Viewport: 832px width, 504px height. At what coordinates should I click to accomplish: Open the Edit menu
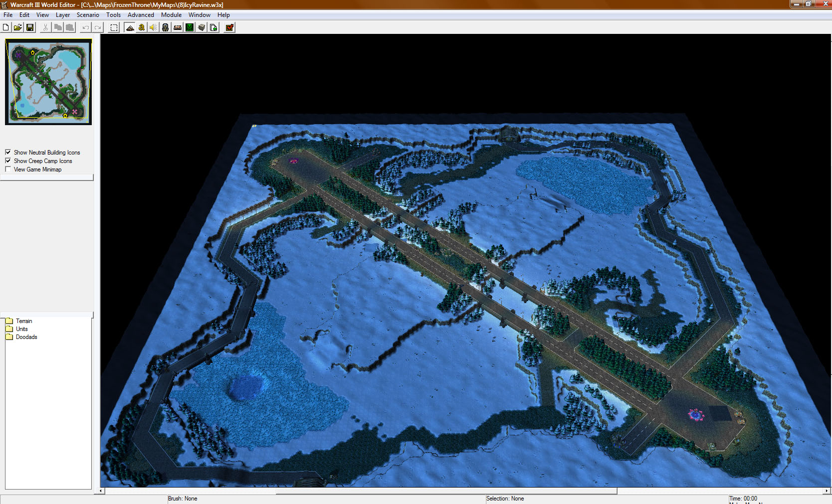[24, 15]
